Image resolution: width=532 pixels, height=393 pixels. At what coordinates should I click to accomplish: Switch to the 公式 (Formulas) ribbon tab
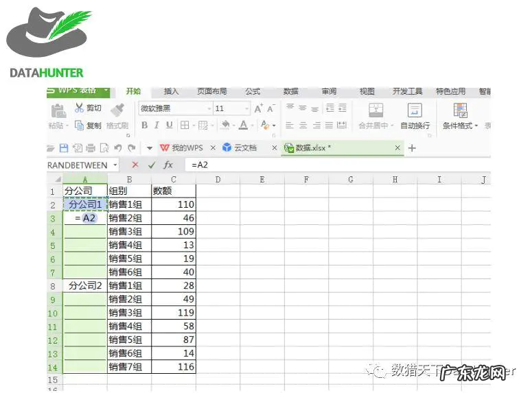tap(253, 91)
